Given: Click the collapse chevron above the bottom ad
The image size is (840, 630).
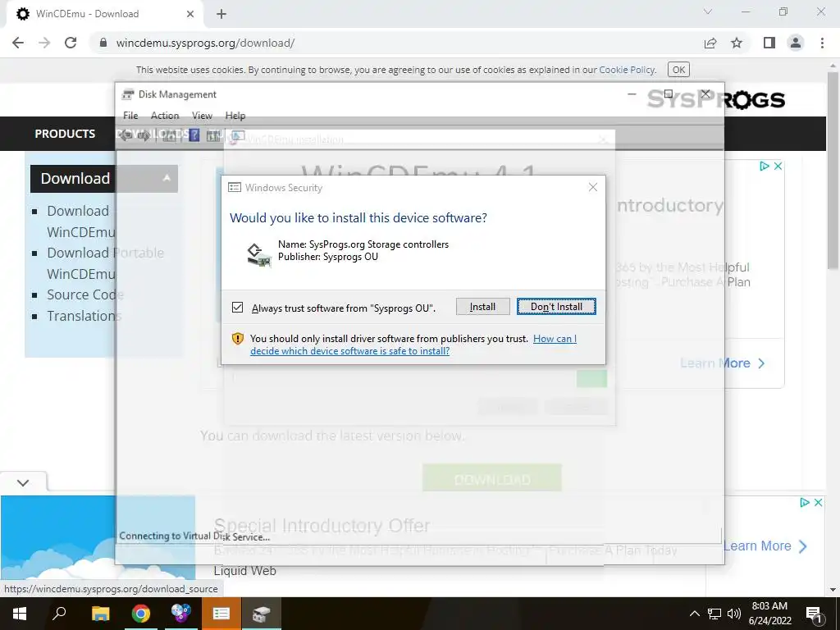Looking at the screenshot, I should click(x=23, y=482).
